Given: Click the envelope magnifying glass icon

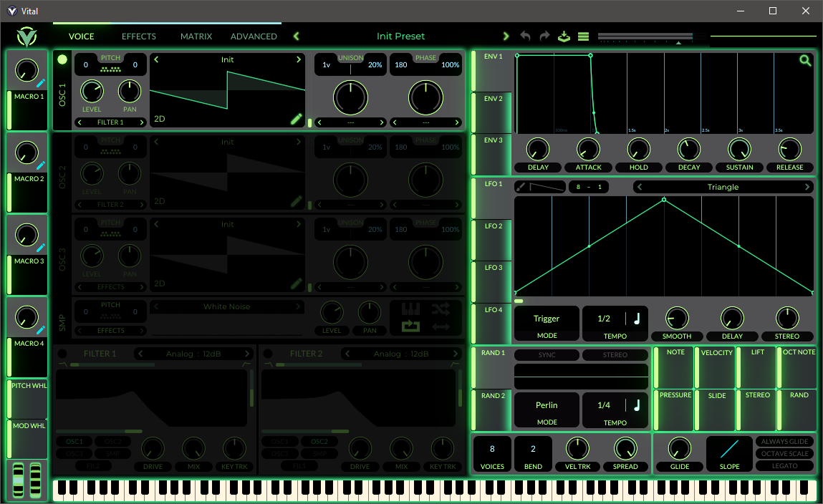Looking at the screenshot, I should tap(805, 61).
